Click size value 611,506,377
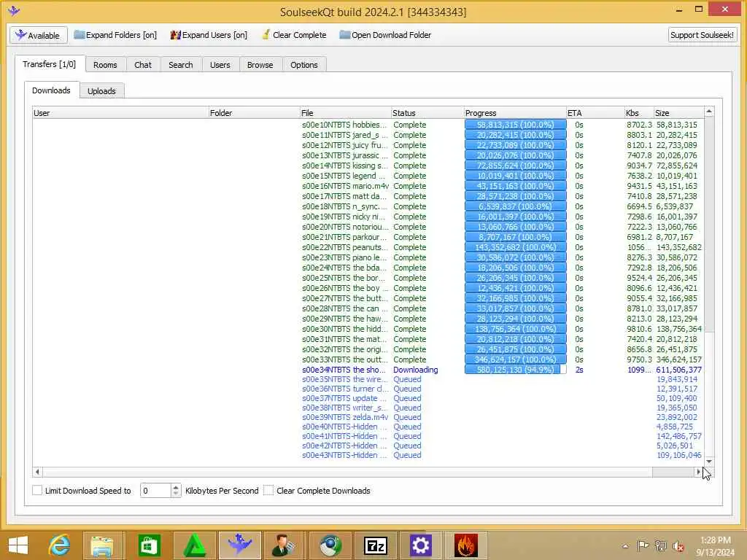The image size is (747, 560). pos(679,370)
